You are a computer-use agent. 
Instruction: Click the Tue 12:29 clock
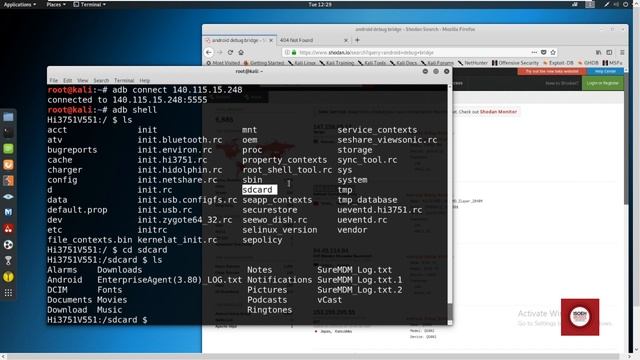pos(320,4)
